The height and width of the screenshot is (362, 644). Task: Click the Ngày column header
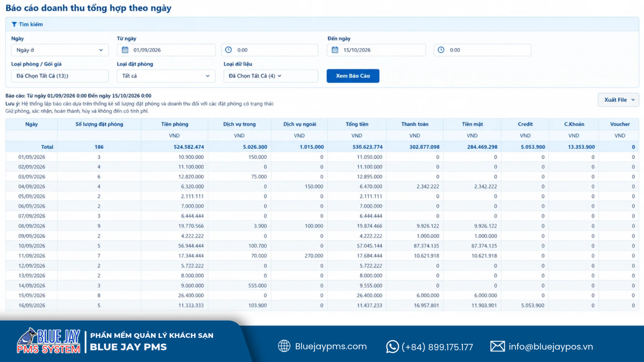(31, 124)
